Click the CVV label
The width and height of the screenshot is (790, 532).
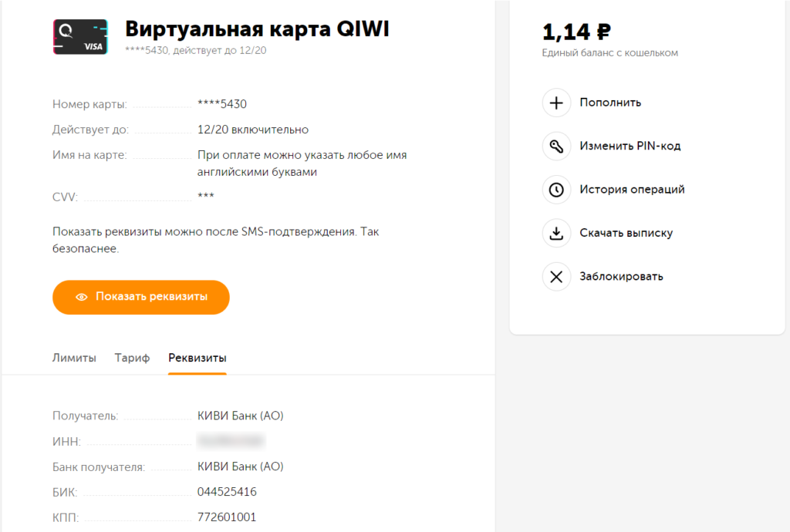(65, 197)
